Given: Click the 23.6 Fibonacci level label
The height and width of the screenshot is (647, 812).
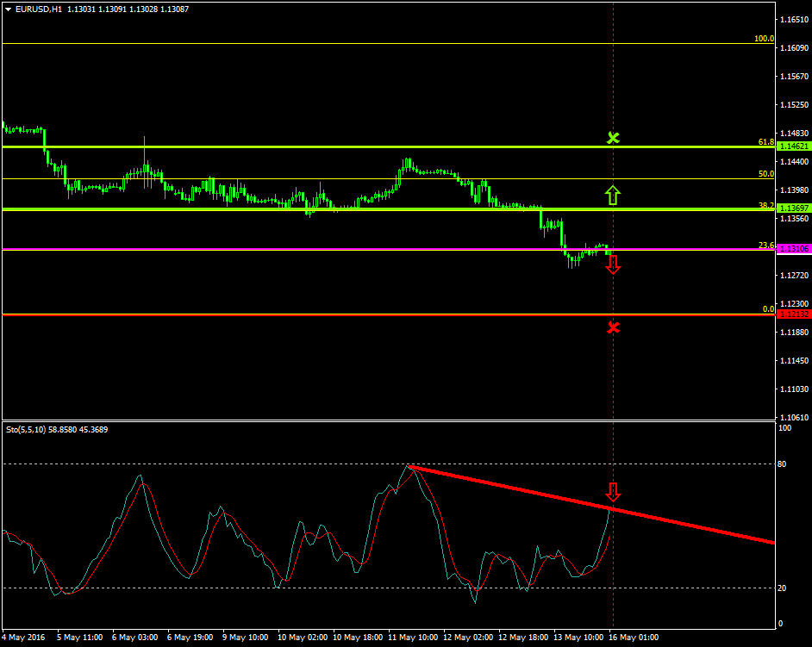Looking at the screenshot, I should coord(764,246).
